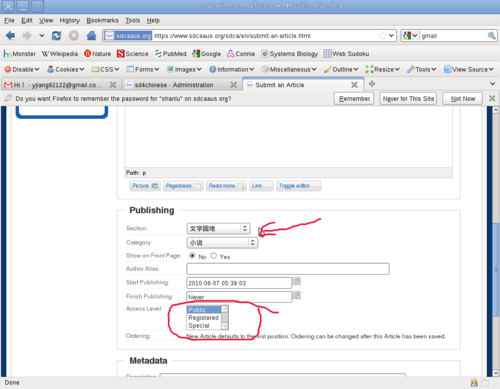Click the Picture editor button
This screenshot has width=500, height=389.
pyautogui.click(x=145, y=186)
